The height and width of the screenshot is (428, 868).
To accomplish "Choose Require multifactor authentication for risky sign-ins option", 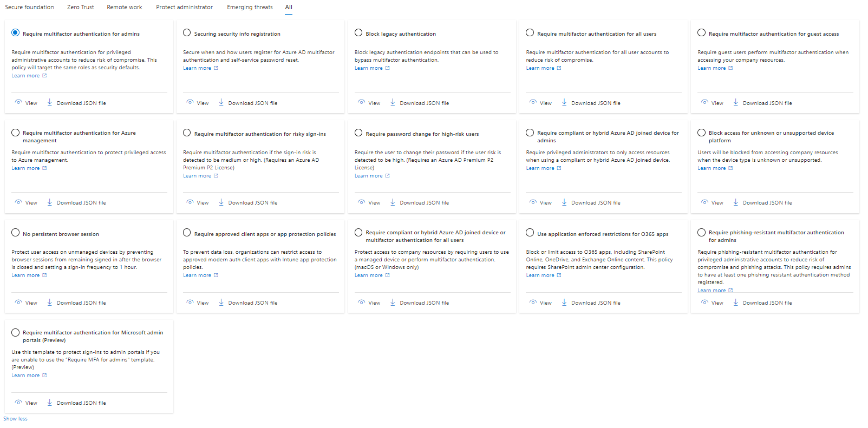I will point(187,133).
